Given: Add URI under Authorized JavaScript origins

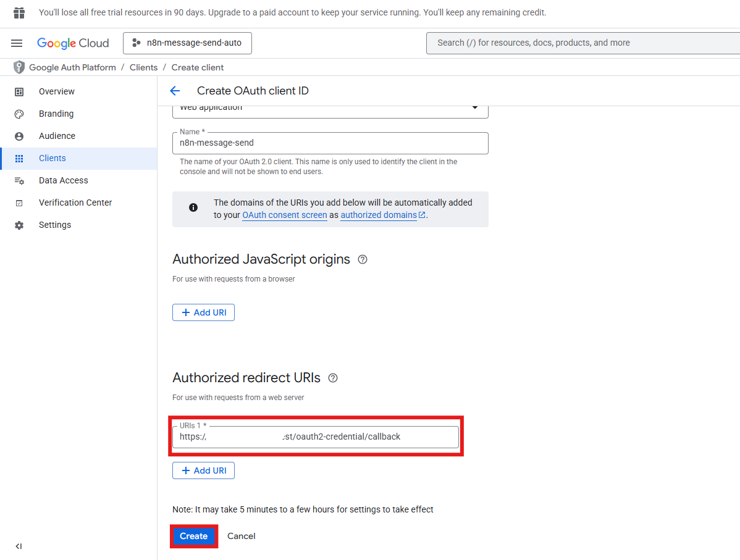Looking at the screenshot, I should [203, 312].
